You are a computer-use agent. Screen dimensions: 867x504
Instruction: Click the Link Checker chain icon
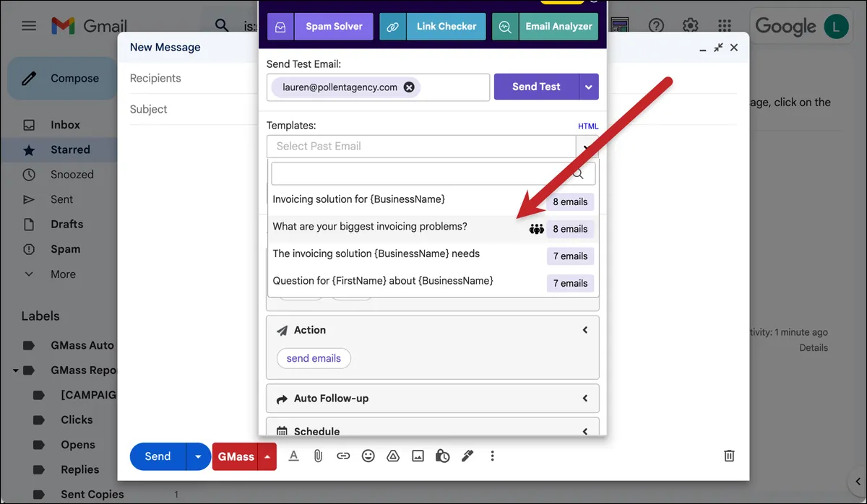[x=392, y=27]
